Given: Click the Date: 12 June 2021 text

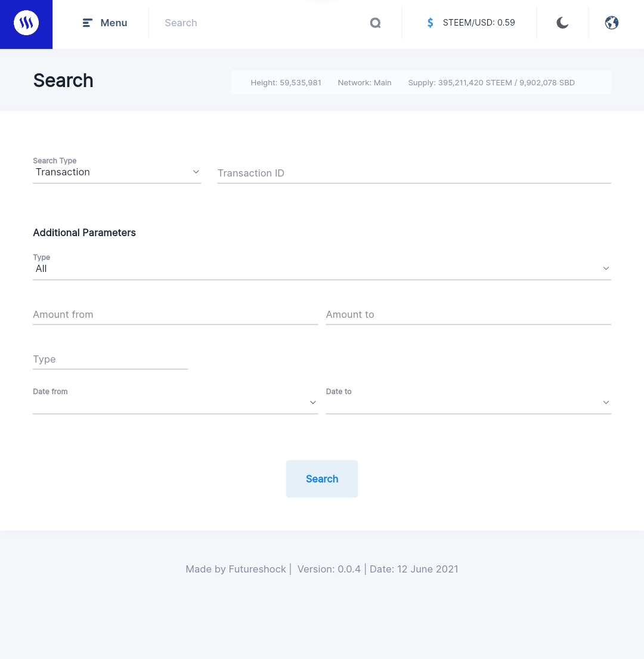Looking at the screenshot, I should [x=413, y=569].
